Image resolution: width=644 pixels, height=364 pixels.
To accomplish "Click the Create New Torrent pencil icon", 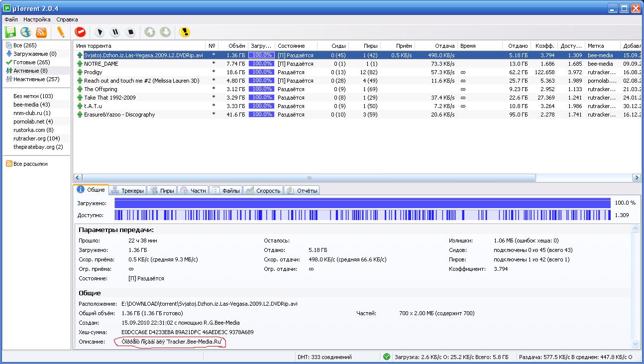I will pyautogui.click(x=61, y=32).
